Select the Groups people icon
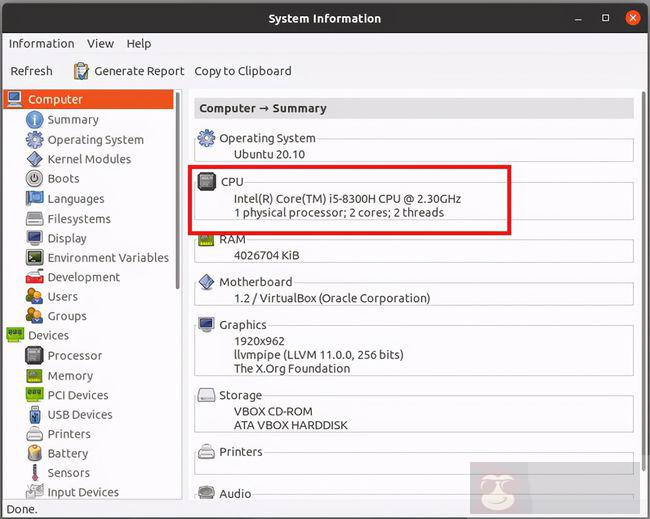The height and width of the screenshot is (519, 650). [x=34, y=315]
